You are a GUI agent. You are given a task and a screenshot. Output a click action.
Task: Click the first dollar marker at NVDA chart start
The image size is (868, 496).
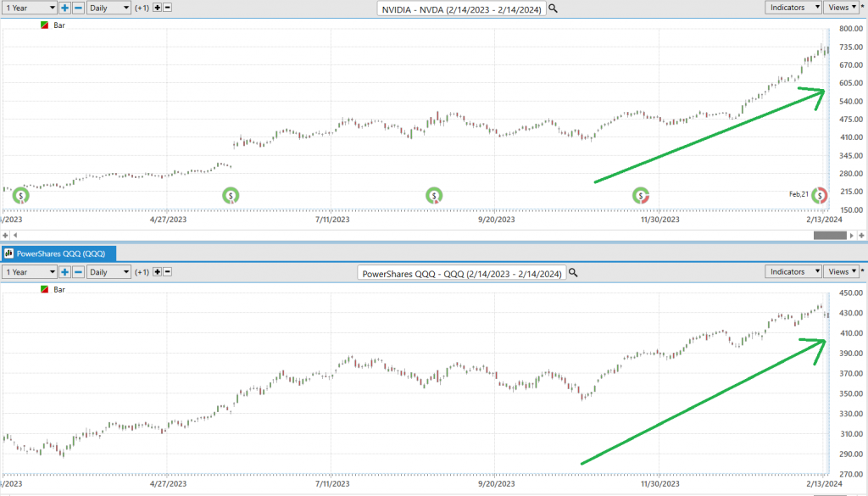pyautogui.click(x=21, y=195)
